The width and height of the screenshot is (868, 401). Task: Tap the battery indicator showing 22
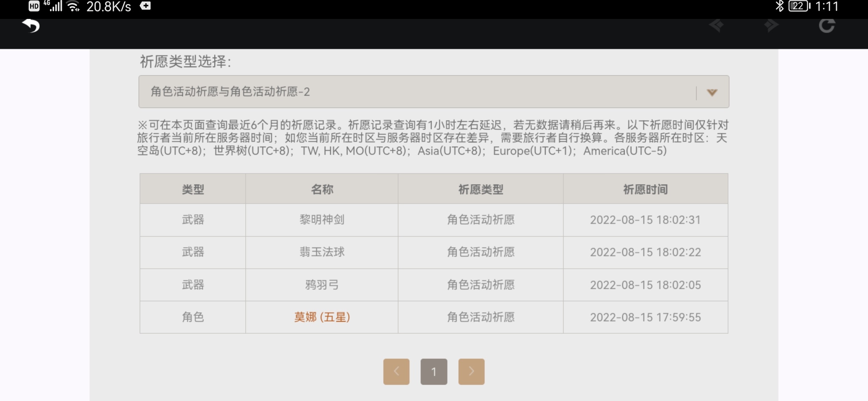(799, 6)
